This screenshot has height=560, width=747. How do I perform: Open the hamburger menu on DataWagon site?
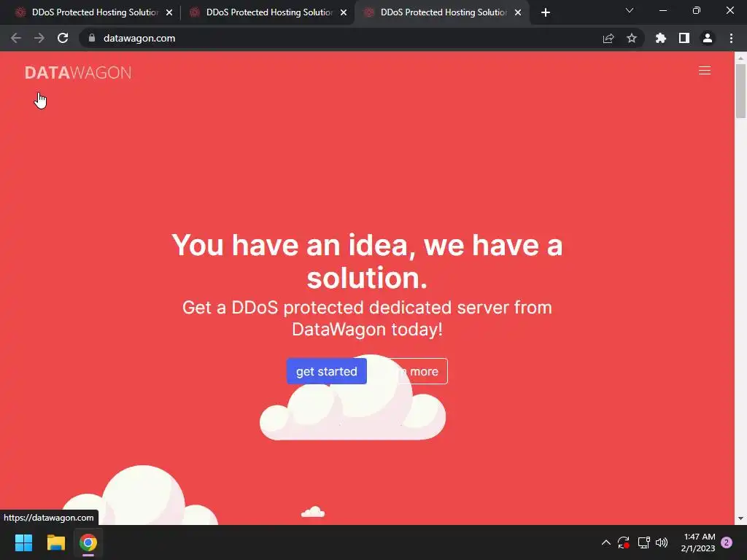pyautogui.click(x=704, y=71)
